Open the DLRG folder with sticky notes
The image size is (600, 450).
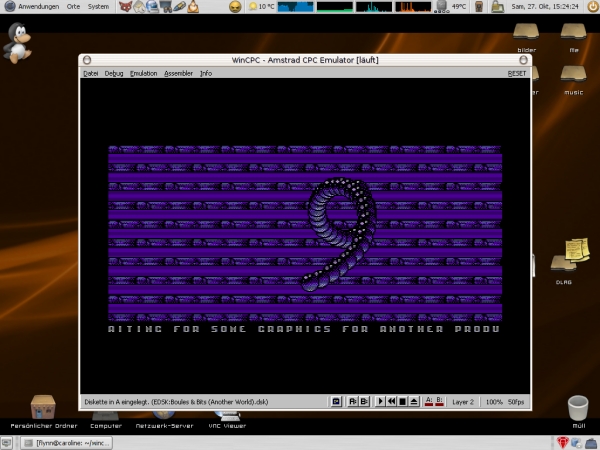click(x=568, y=261)
